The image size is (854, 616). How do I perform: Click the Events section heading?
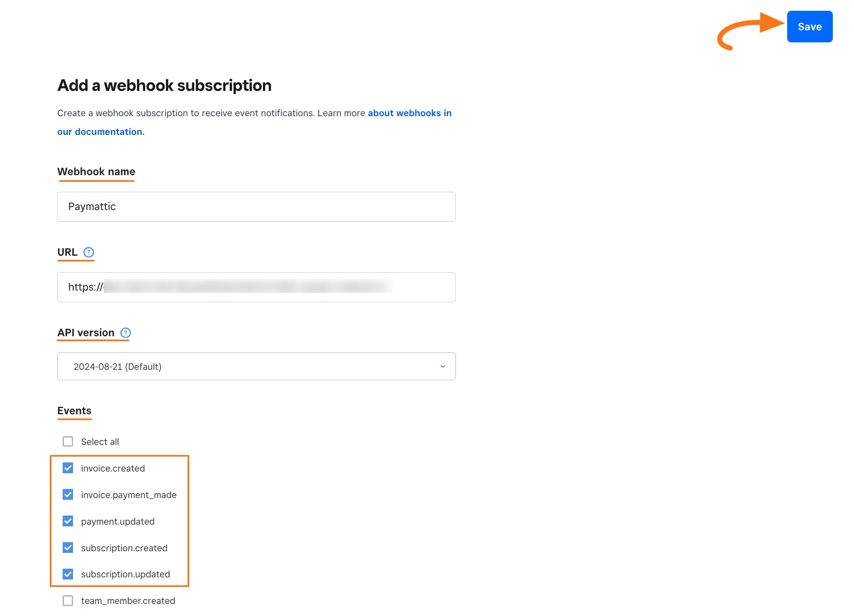74,411
